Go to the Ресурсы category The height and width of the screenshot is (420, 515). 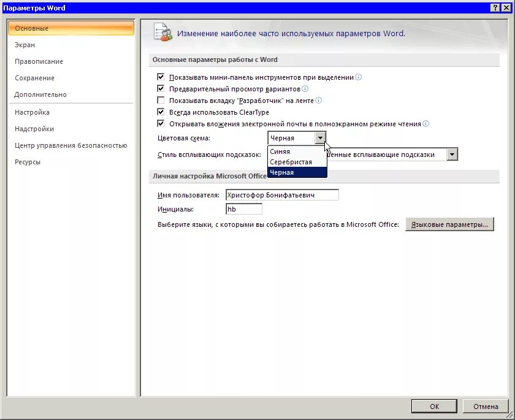71,162
